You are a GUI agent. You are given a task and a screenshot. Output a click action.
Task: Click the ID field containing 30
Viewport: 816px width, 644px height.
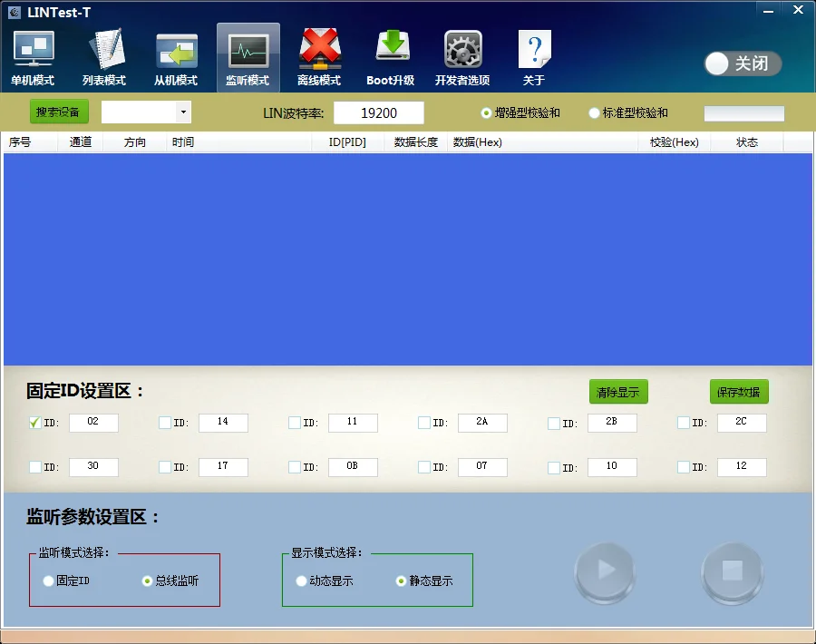pyautogui.click(x=93, y=467)
